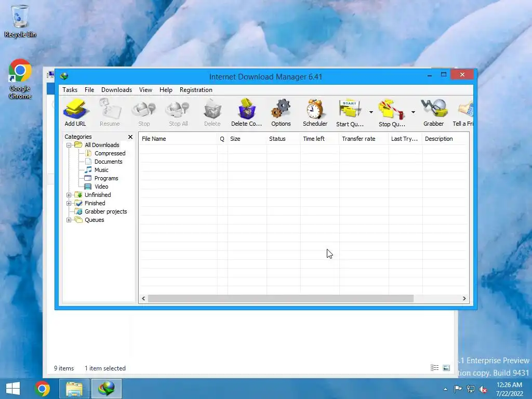Viewport: 532px width, 399px height.
Task: Sort by Status column header
Action: pos(283,139)
